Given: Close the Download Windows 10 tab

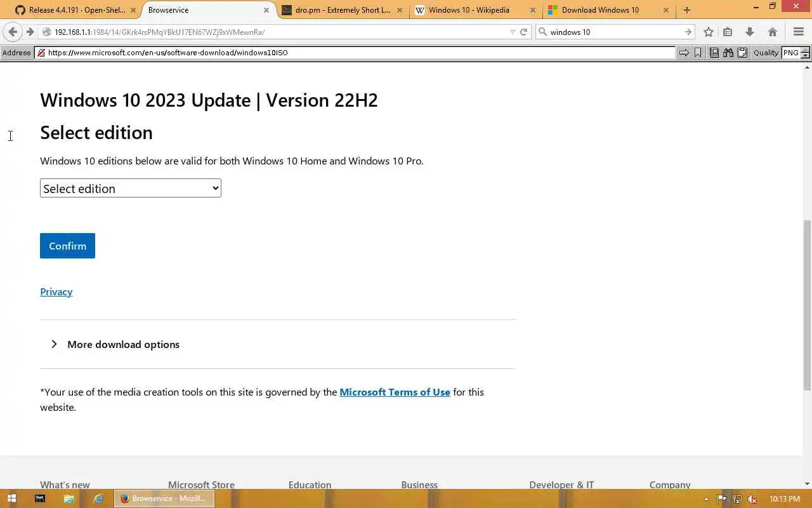Looking at the screenshot, I should [x=666, y=10].
